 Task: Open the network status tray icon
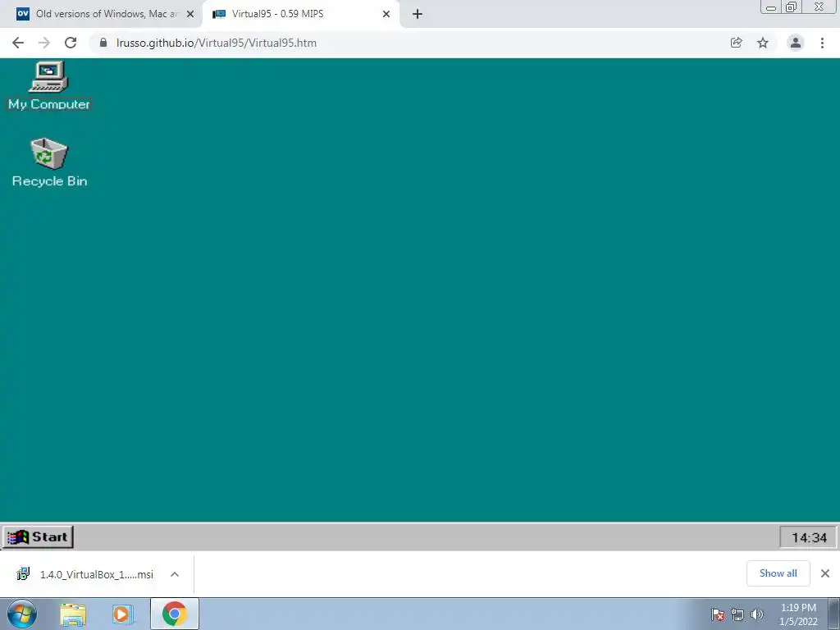pos(737,614)
